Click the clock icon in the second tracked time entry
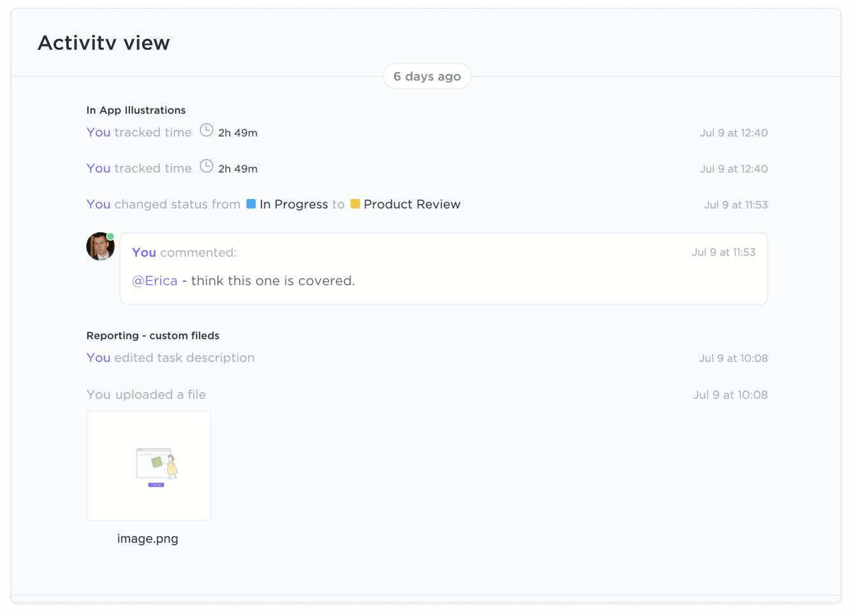852x616 pixels. [207, 166]
